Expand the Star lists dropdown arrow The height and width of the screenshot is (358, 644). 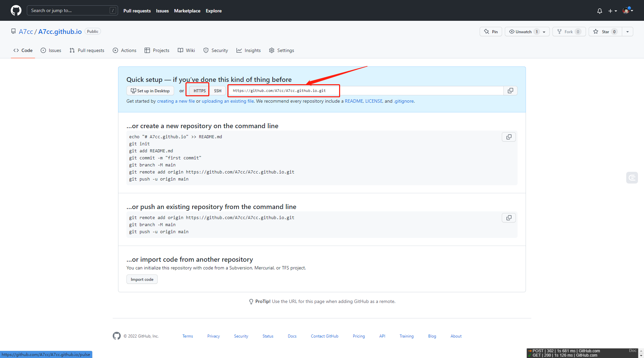click(x=628, y=32)
